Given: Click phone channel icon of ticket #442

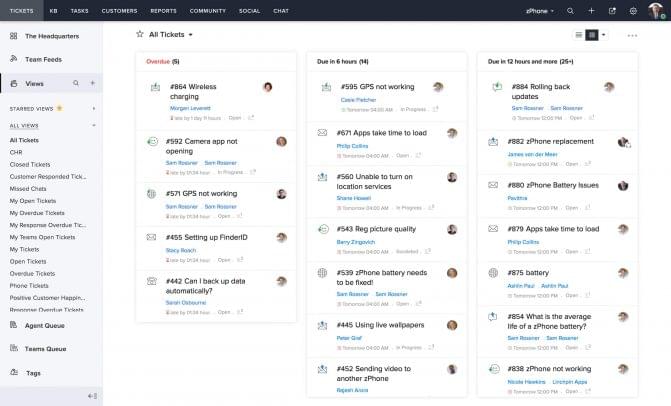Looking at the screenshot, I should pyautogui.click(x=151, y=281).
